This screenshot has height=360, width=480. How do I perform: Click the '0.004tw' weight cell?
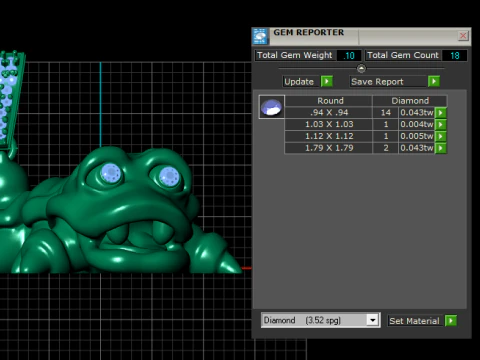[417, 124]
